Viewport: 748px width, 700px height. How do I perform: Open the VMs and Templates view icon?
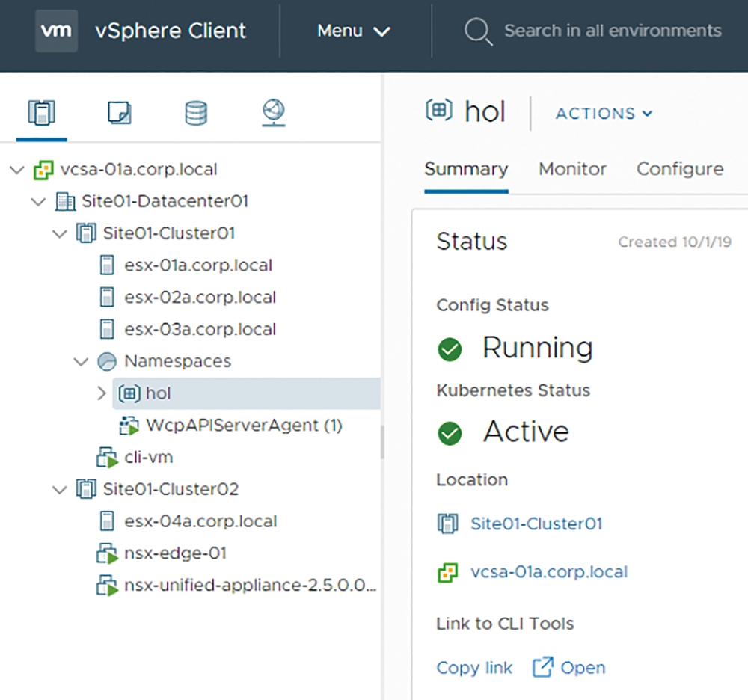[119, 112]
